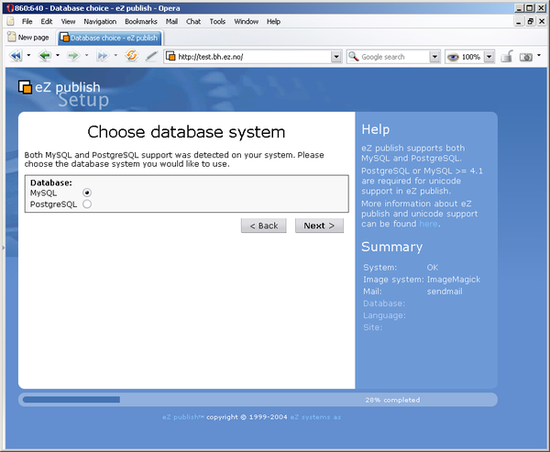The image size is (550, 452).
Task: Expand the Google search dropdown
Action: click(x=434, y=56)
